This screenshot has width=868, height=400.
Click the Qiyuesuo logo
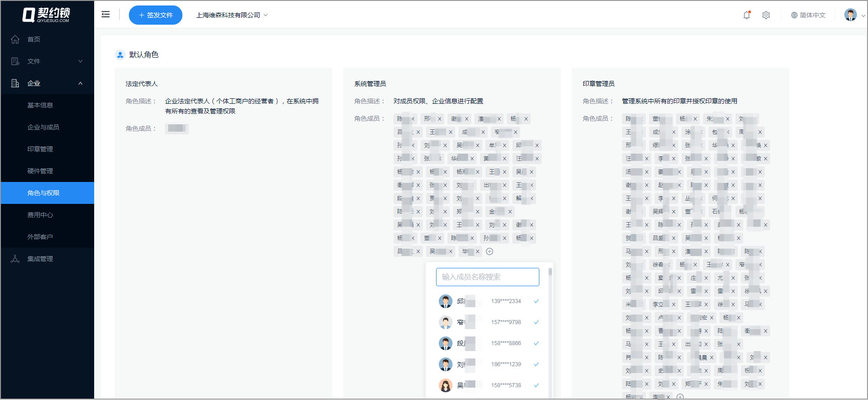(46, 15)
